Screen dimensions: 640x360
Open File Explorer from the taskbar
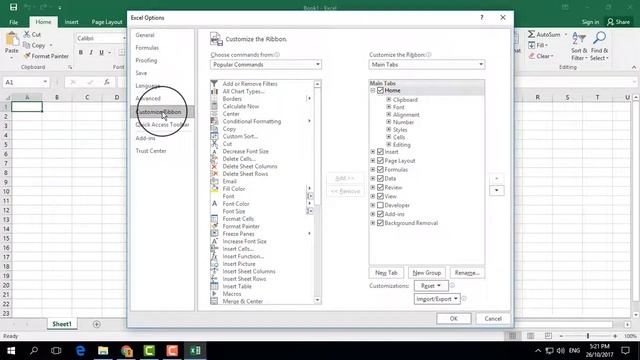103,351
